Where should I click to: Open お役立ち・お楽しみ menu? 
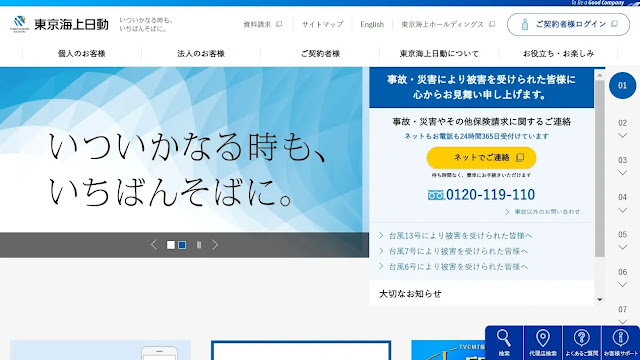(x=558, y=53)
